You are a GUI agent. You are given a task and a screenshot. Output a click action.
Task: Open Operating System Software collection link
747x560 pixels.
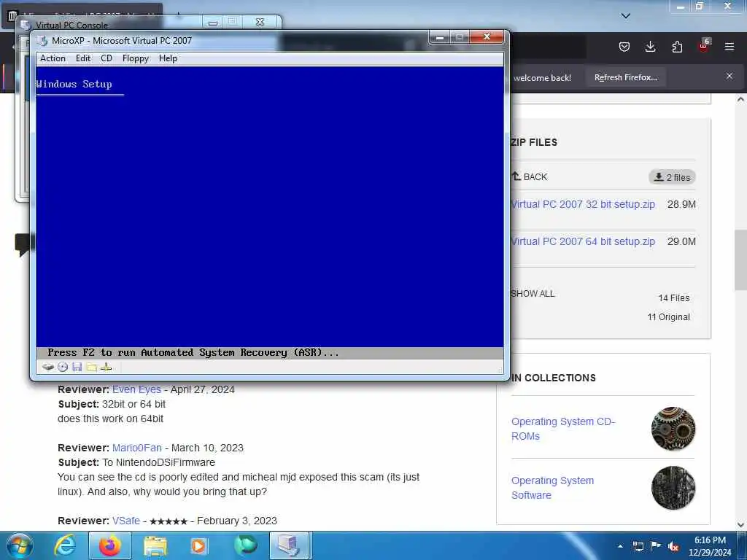click(553, 488)
